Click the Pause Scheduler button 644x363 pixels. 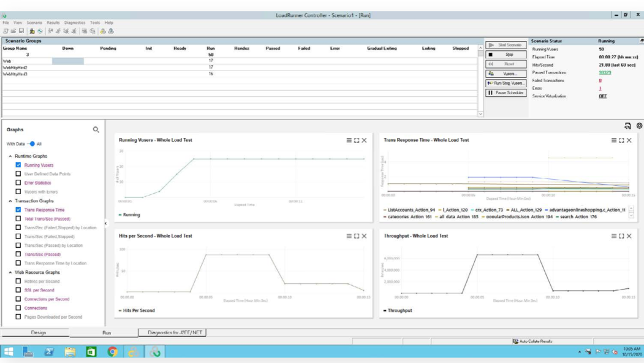[x=506, y=93]
